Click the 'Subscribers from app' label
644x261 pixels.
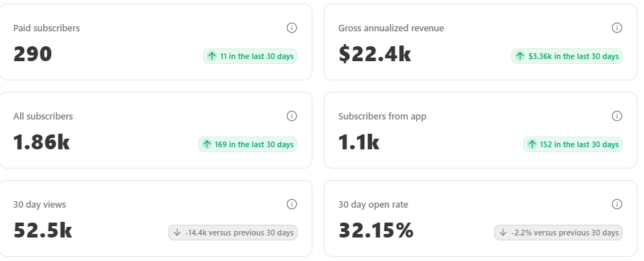click(x=383, y=116)
